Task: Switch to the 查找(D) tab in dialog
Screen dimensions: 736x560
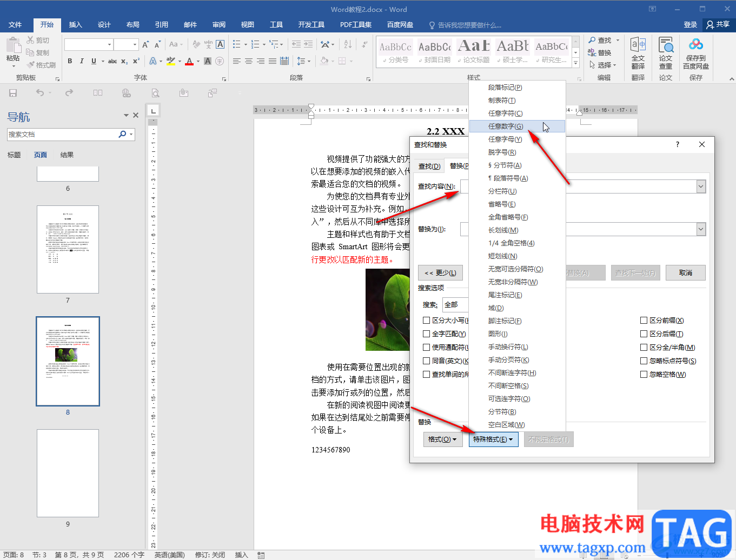Action: [429, 166]
